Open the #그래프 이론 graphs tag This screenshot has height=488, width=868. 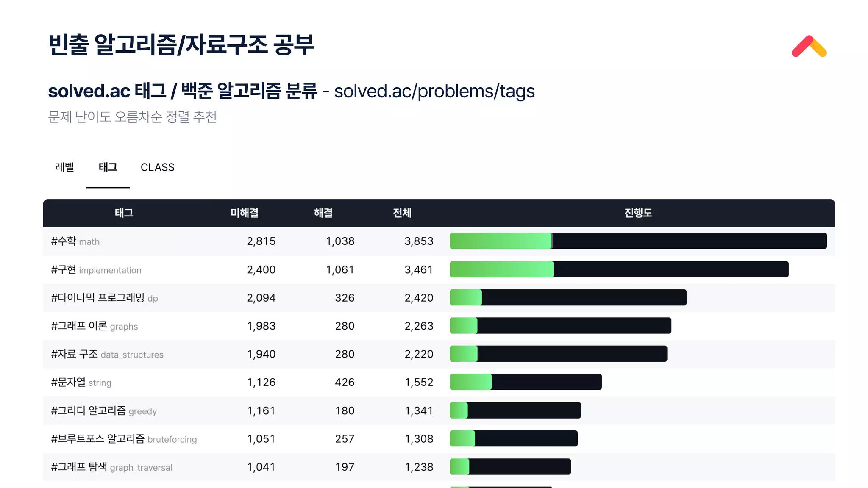tap(95, 326)
